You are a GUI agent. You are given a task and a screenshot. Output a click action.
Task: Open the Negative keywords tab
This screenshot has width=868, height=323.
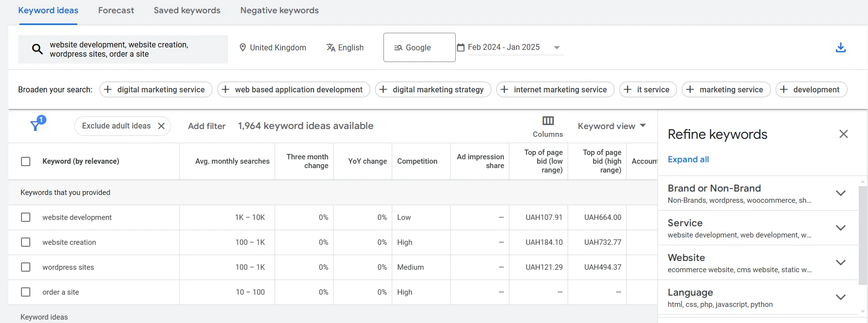(x=279, y=10)
